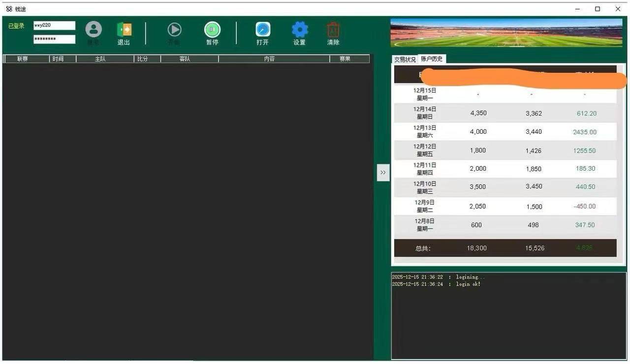The height and width of the screenshot is (364, 630).
Task: Click the 主队 column header
Action: click(100, 59)
